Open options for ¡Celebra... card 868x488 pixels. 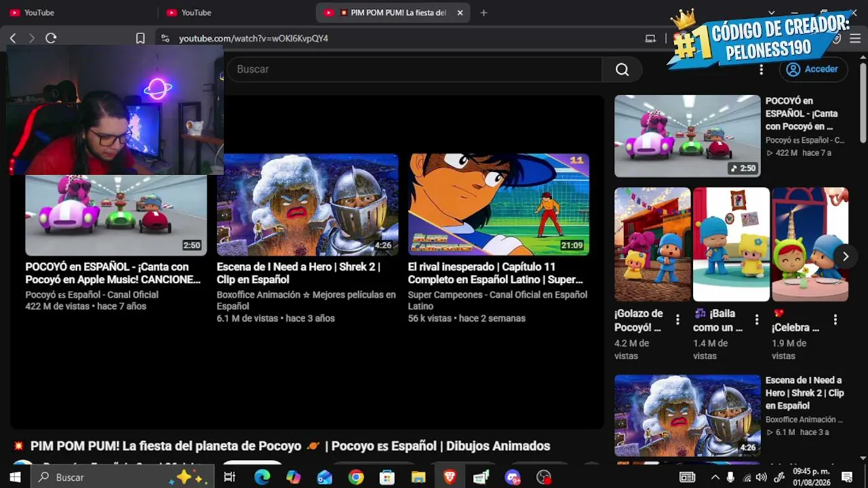[x=835, y=320]
